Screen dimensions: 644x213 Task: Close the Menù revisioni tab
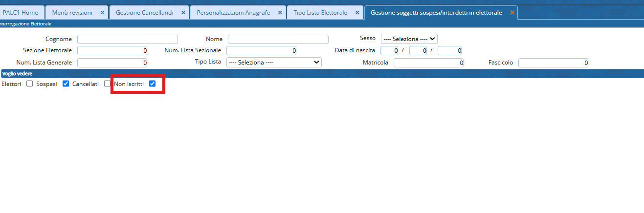click(102, 13)
